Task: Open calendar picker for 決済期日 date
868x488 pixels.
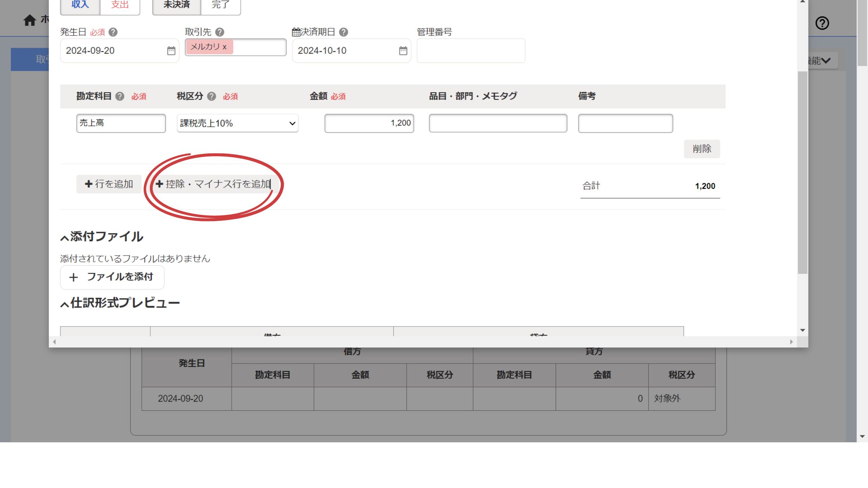Action: tap(403, 51)
